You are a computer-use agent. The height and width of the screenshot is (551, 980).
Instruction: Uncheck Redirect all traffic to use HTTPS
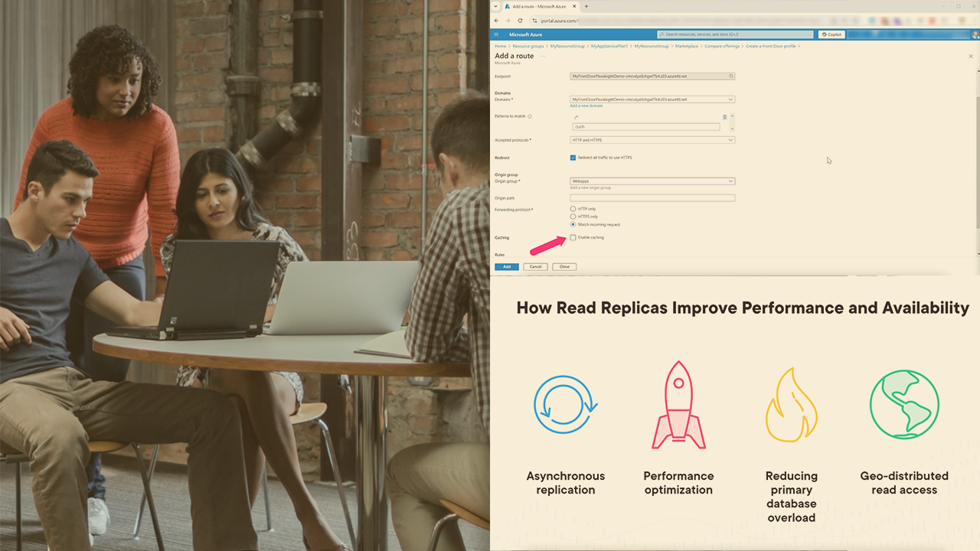point(573,158)
